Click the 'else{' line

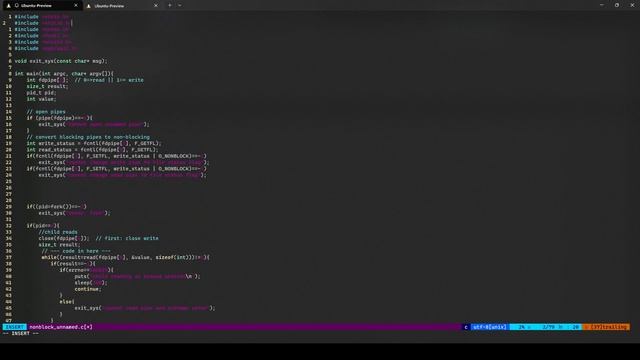67,302
